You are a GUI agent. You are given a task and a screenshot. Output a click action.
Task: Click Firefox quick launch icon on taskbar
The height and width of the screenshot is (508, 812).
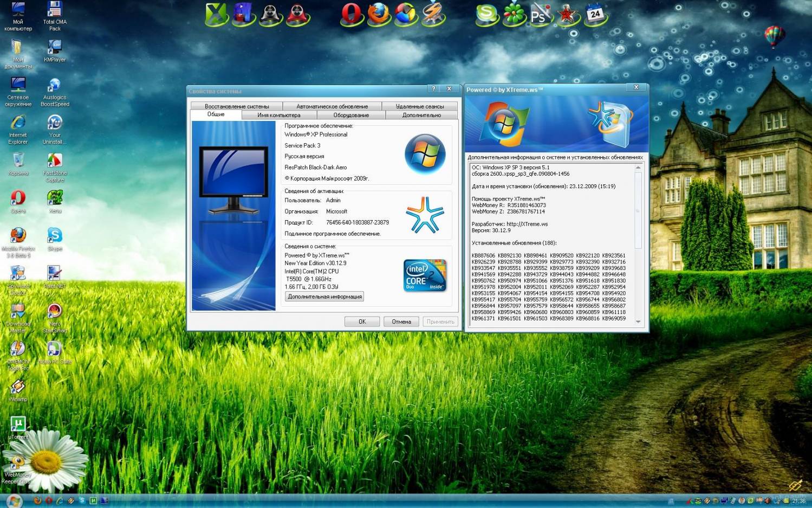point(37,500)
